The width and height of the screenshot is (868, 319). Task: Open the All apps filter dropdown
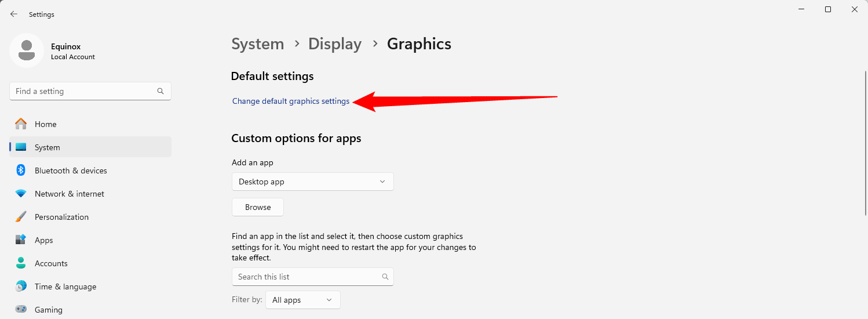pos(302,300)
